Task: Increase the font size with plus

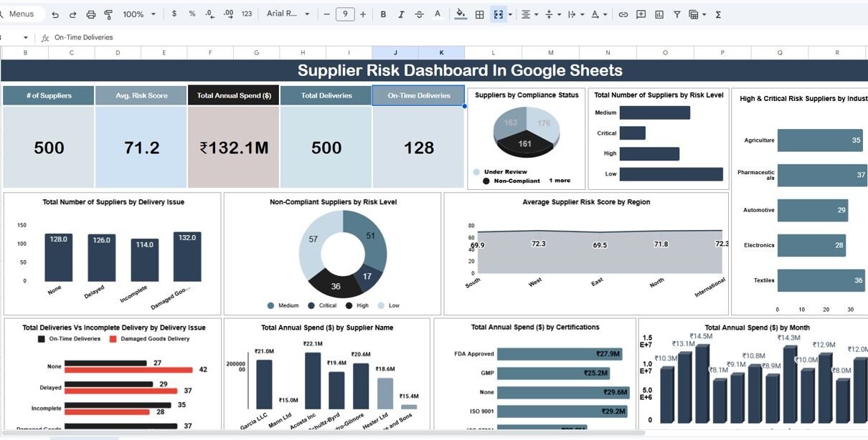Action: (363, 14)
